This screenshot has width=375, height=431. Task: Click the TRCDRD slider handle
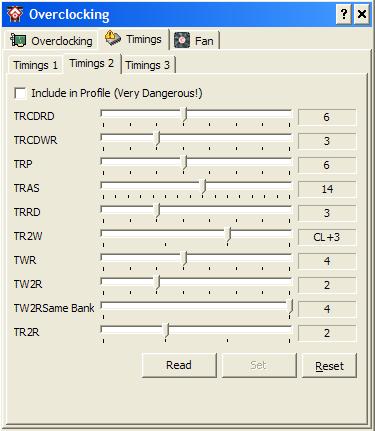tap(185, 115)
